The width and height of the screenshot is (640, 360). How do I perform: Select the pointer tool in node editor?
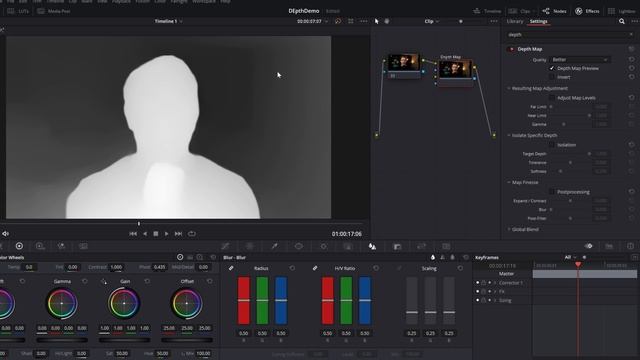click(376, 21)
